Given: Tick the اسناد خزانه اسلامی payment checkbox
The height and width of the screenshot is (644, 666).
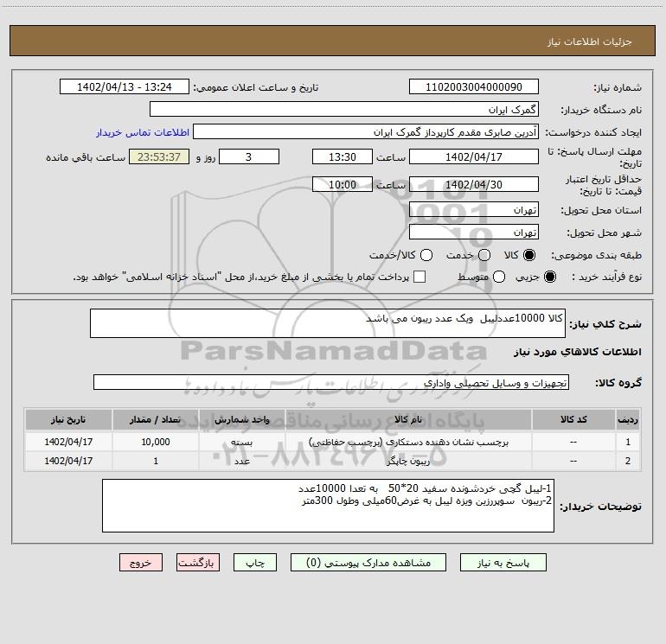Looking at the screenshot, I should pos(419,277).
